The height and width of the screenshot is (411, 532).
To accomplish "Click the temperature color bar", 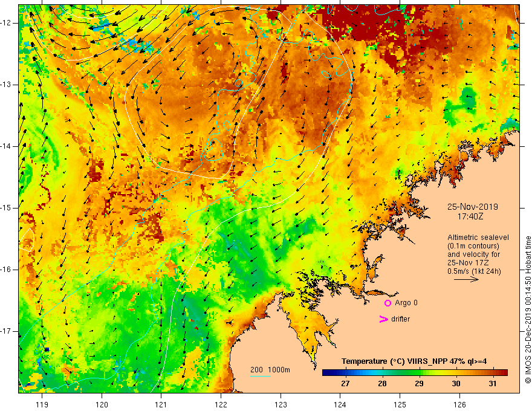I will (x=415, y=373).
